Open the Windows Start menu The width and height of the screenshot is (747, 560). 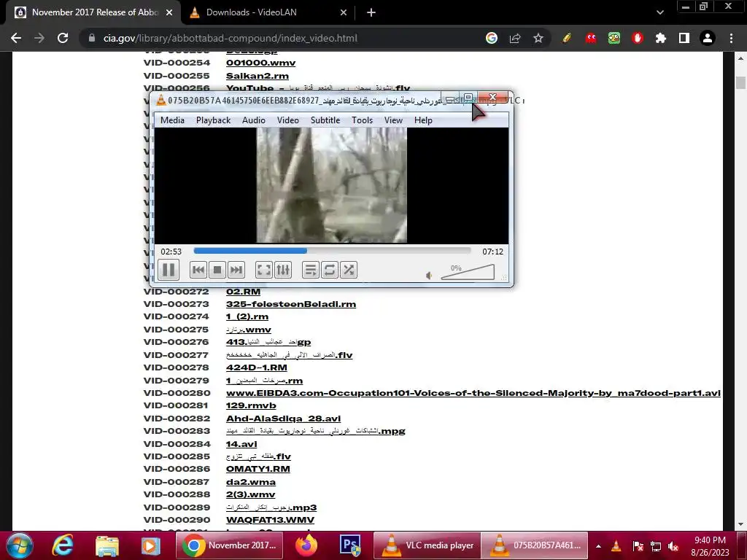19,545
